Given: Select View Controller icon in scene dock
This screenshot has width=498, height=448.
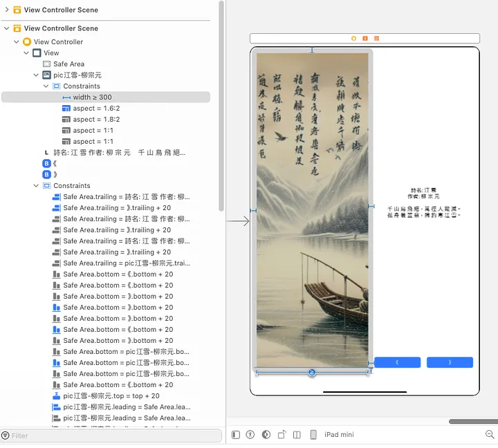Looking at the screenshot, I should coord(353,39).
